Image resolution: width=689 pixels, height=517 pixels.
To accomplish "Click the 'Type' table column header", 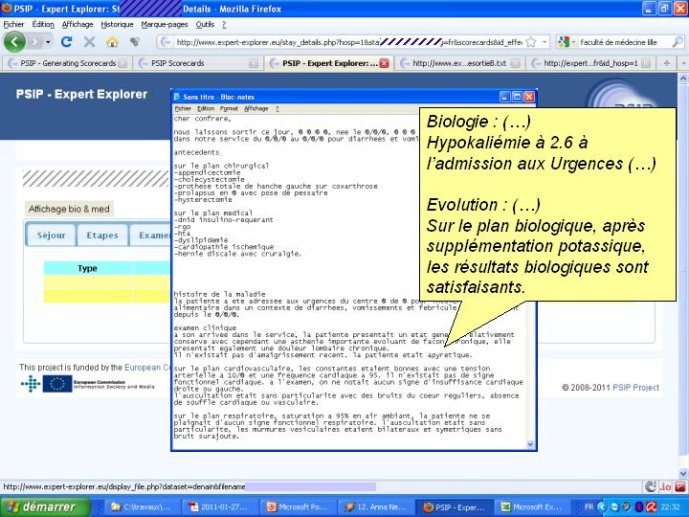I will tap(87, 268).
